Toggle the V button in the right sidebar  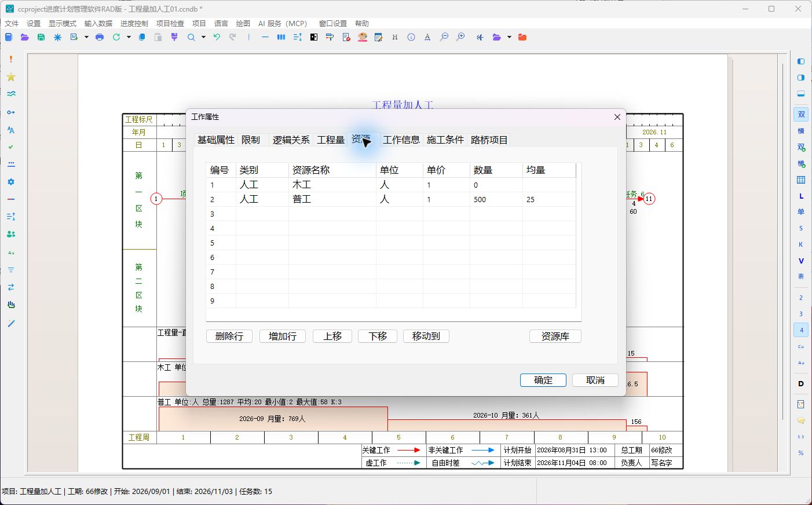(801, 261)
